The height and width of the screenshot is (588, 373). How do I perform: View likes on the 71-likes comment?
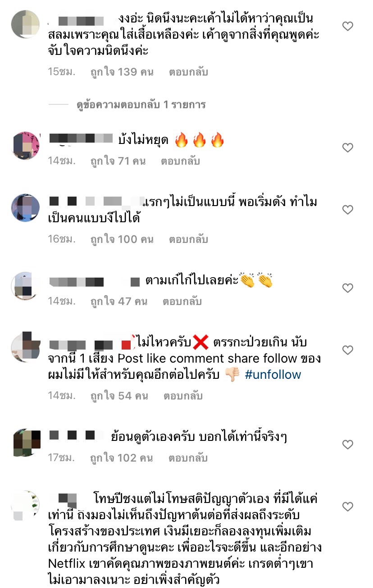click(118, 161)
